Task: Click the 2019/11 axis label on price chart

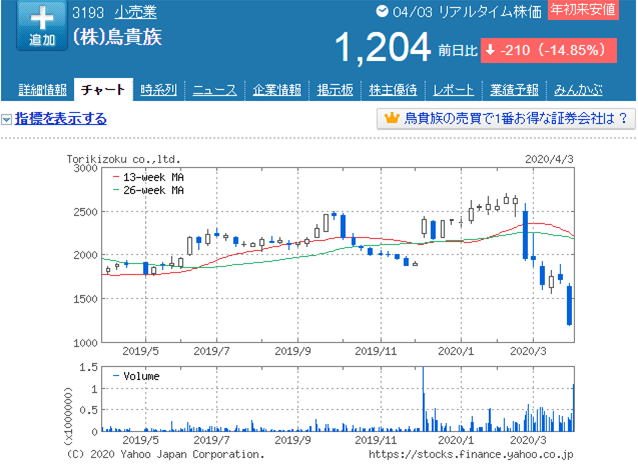Action: pos(376,351)
